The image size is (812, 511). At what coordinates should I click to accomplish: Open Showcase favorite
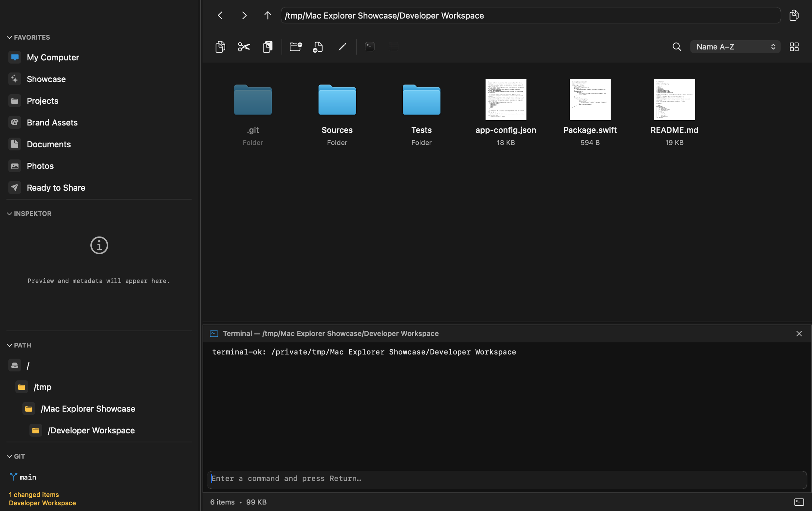tap(99, 79)
